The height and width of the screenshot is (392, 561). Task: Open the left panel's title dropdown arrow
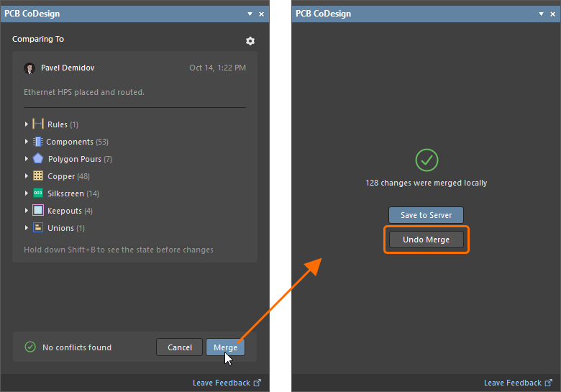click(x=250, y=14)
